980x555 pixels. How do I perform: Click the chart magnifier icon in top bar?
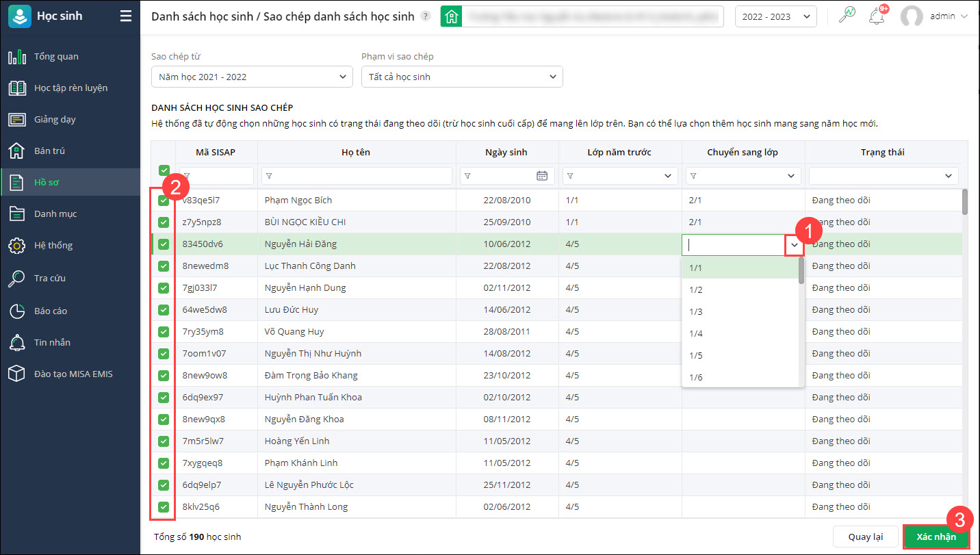[x=847, y=16]
